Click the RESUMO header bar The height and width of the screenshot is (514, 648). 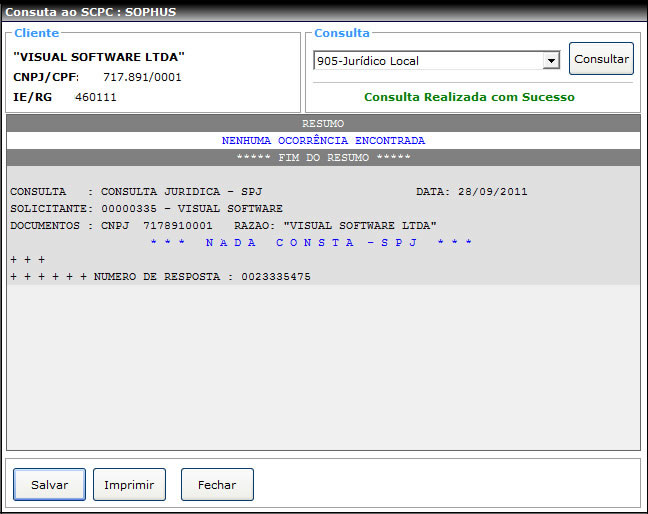(x=323, y=124)
